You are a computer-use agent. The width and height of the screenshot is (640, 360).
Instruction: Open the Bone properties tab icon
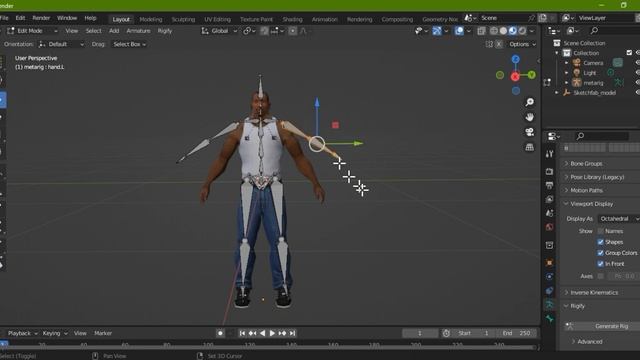click(x=549, y=319)
